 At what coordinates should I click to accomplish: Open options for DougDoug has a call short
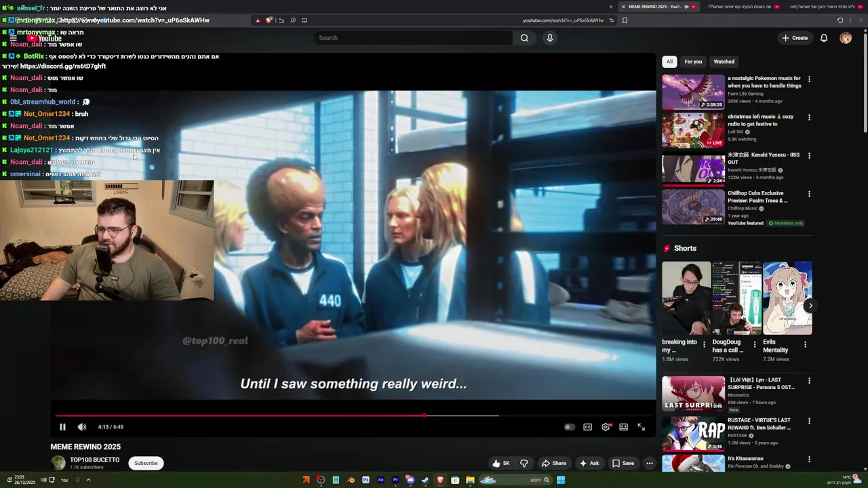pyautogui.click(x=754, y=344)
